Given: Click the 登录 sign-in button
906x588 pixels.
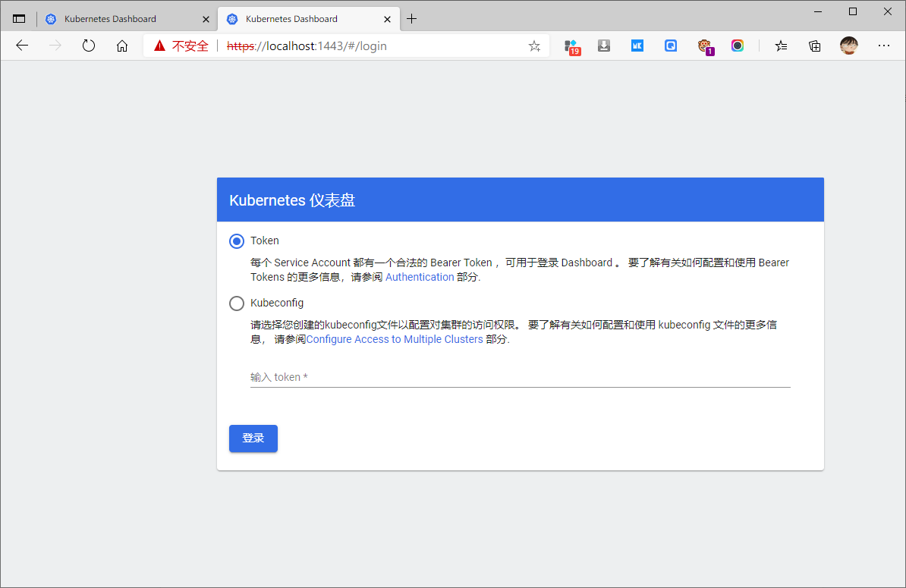Looking at the screenshot, I should [x=253, y=439].
